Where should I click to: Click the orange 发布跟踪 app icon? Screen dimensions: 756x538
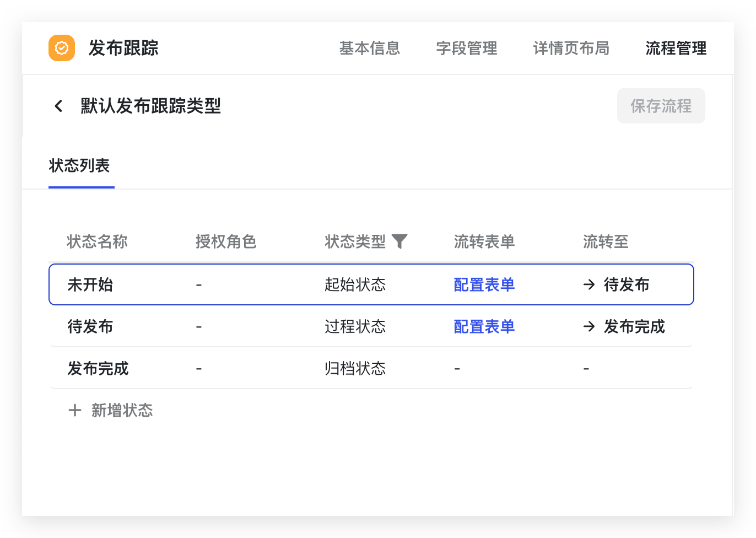click(62, 48)
